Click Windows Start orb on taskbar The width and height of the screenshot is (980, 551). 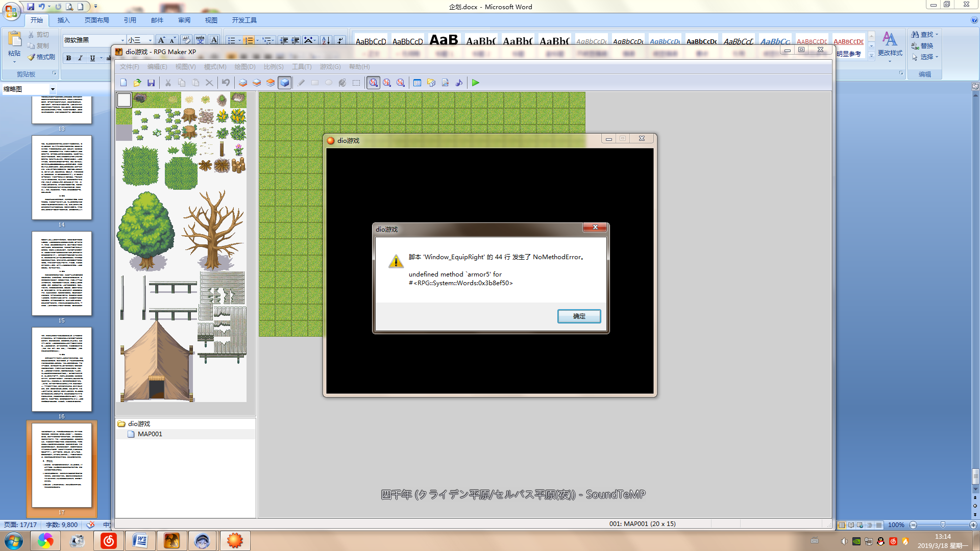click(x=13, y=541)
